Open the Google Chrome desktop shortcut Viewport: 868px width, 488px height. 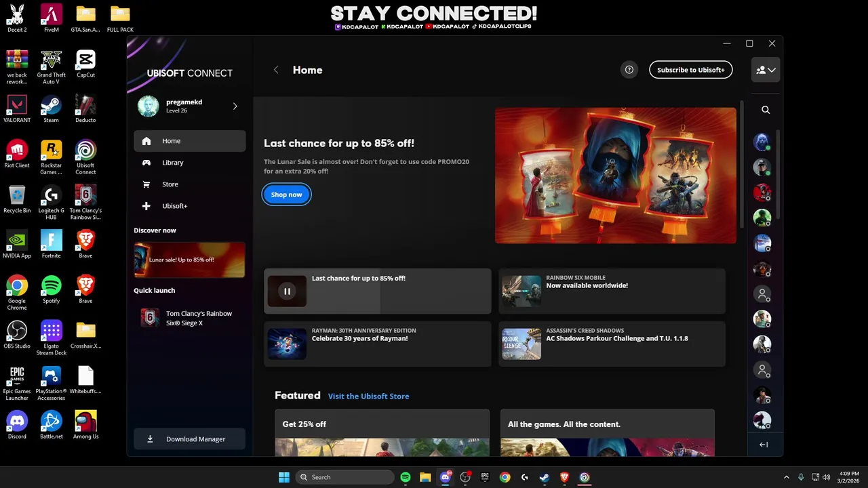pyautogui.click(x=17, y=292)
